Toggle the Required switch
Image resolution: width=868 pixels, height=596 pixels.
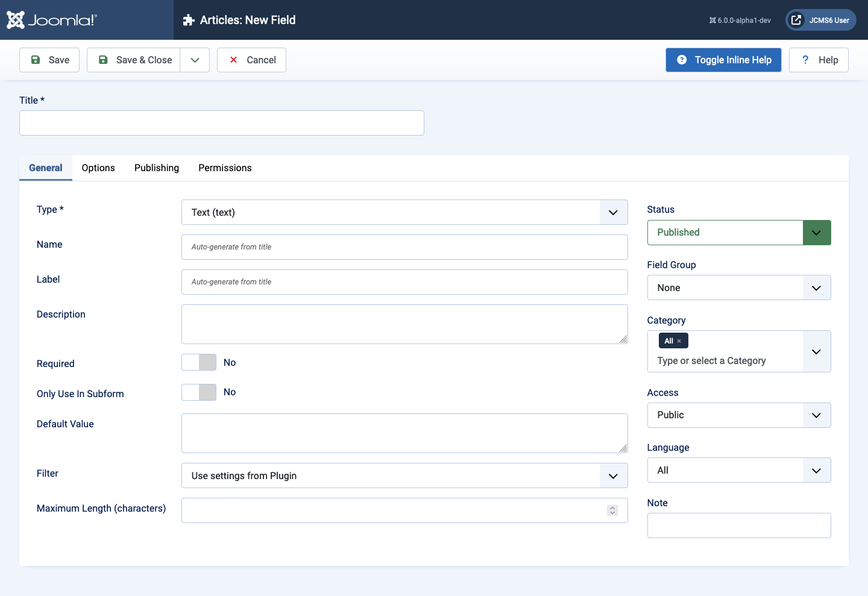click(x=199, y=362)
